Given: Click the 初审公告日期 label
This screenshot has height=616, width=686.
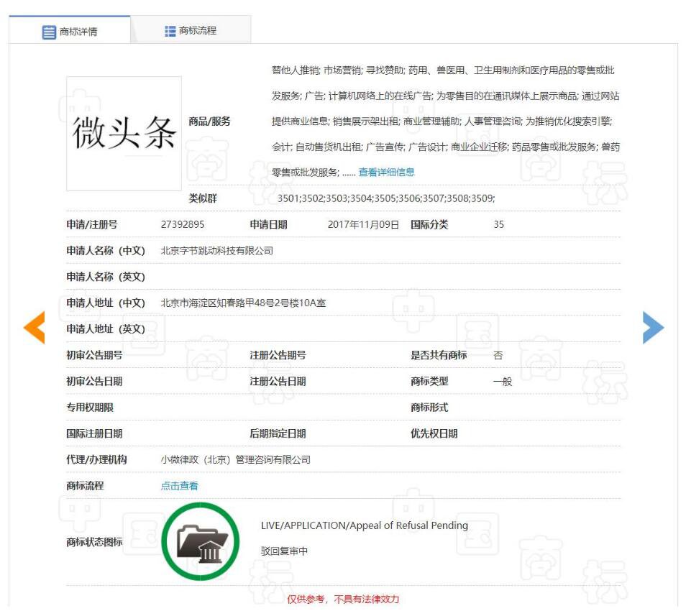Looking at the screenshot, I should point(94,381).
